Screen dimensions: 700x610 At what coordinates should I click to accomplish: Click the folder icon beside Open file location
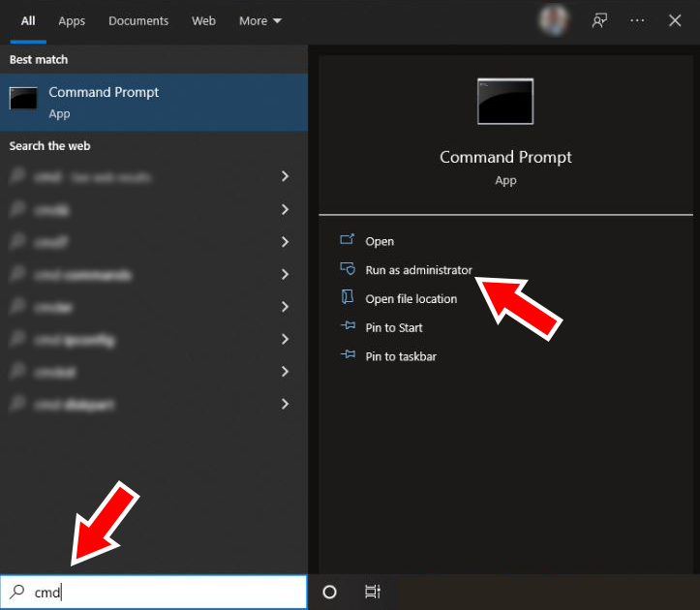click(348, 298)
